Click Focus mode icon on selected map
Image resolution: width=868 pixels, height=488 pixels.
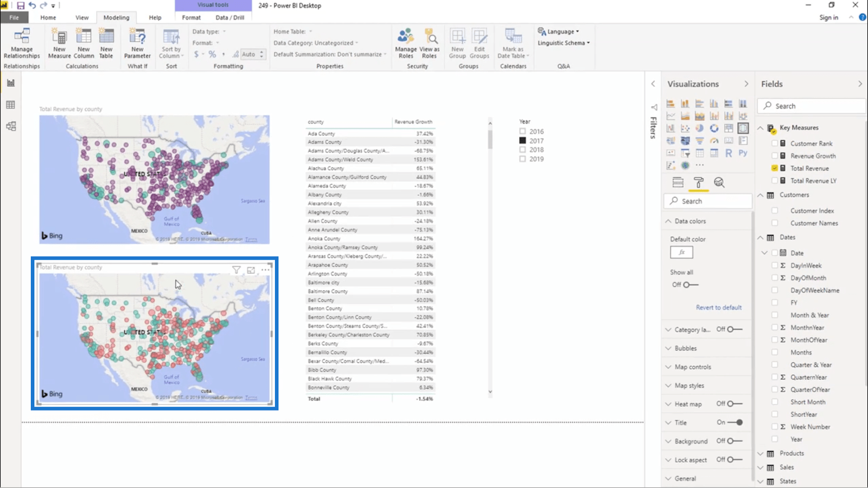(251, 269)
